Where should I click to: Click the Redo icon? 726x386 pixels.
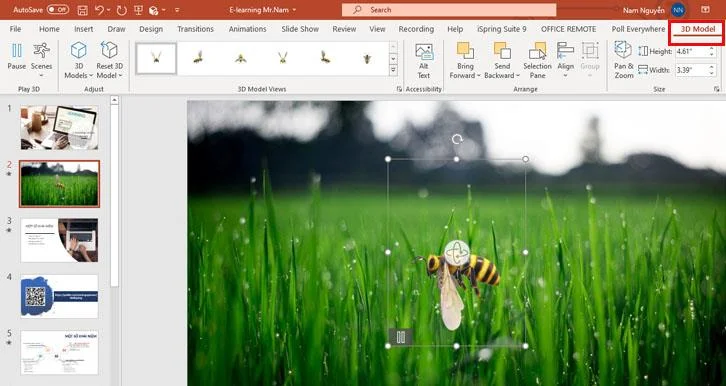pos(121,10)
